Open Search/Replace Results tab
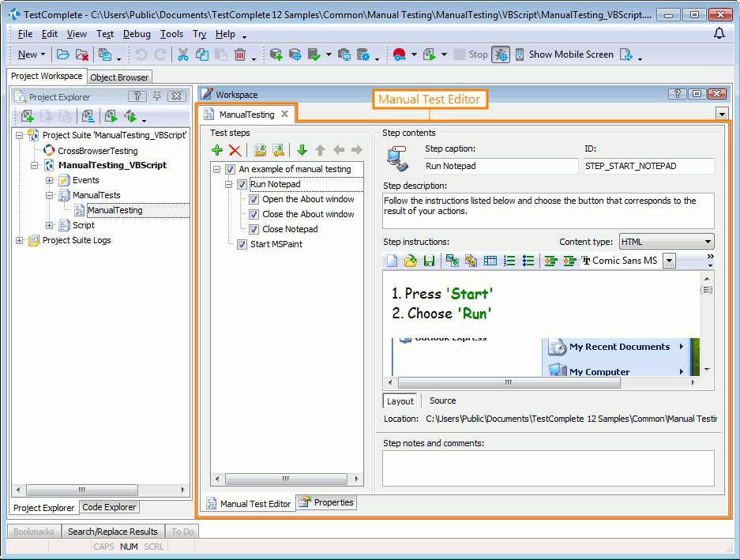The height and width of the screenshot is (560, 740). tap(113, 532)
